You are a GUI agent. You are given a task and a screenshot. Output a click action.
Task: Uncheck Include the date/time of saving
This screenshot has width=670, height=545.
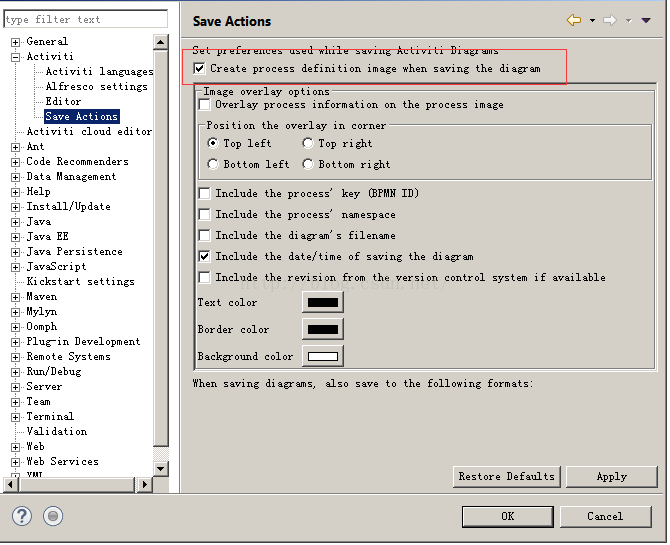pos(205,256)
